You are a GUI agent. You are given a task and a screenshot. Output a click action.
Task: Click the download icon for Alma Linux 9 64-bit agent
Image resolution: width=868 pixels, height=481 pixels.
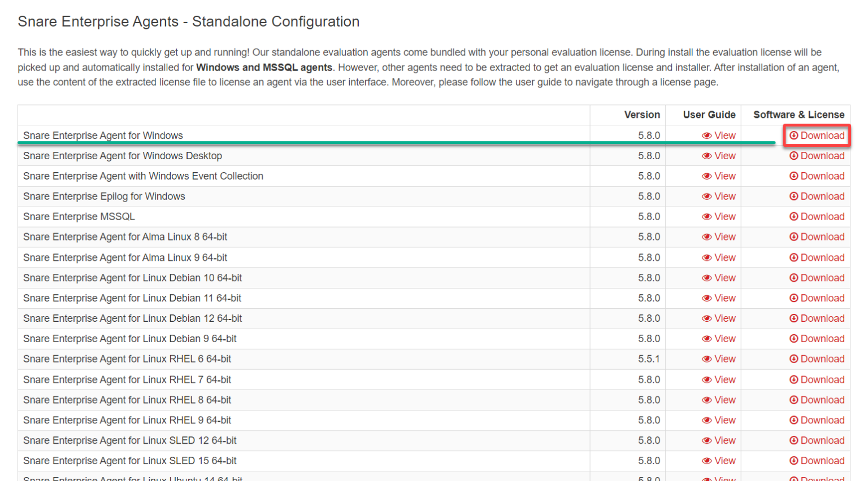(x=793, y=257)
